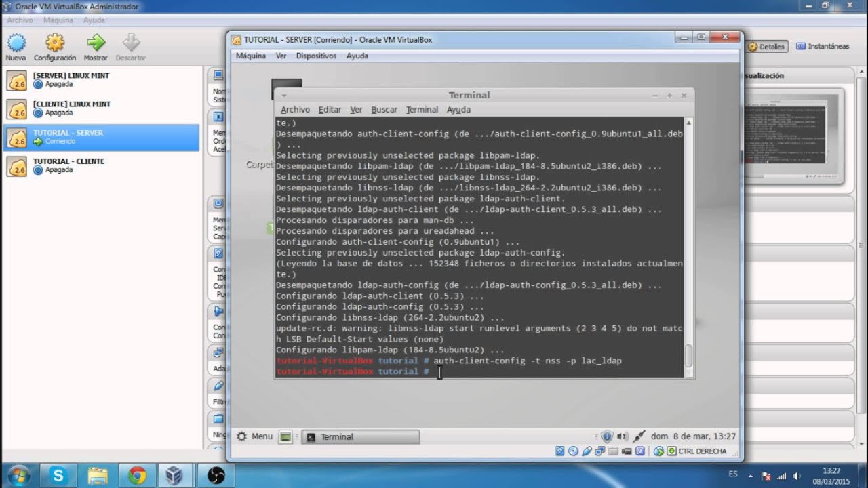Click the Terminal entry in the Mint taskbar
This screenshot has height=488, width=868.
(360, 437)
